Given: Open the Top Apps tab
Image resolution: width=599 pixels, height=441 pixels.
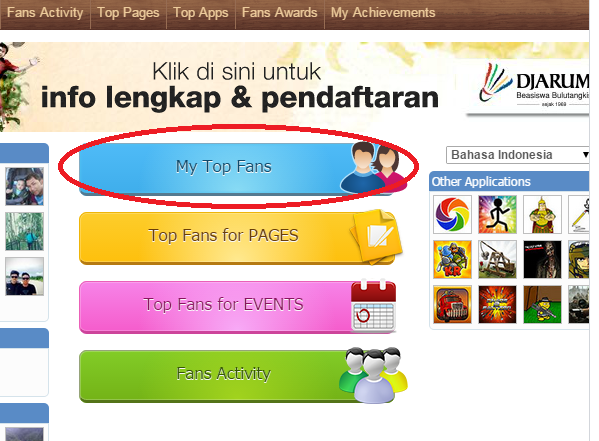Looking at the screenshot, I should [201, 13].
